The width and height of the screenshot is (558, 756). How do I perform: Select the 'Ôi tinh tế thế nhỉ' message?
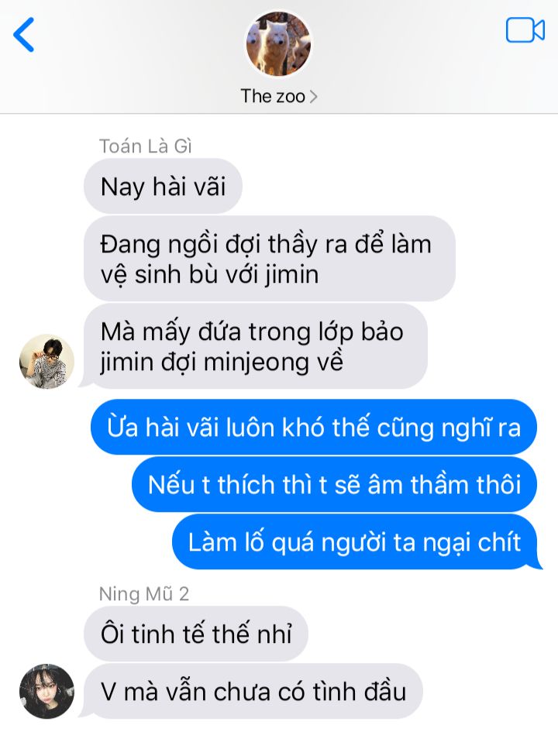pyautogui.click(x=196, y=634)
